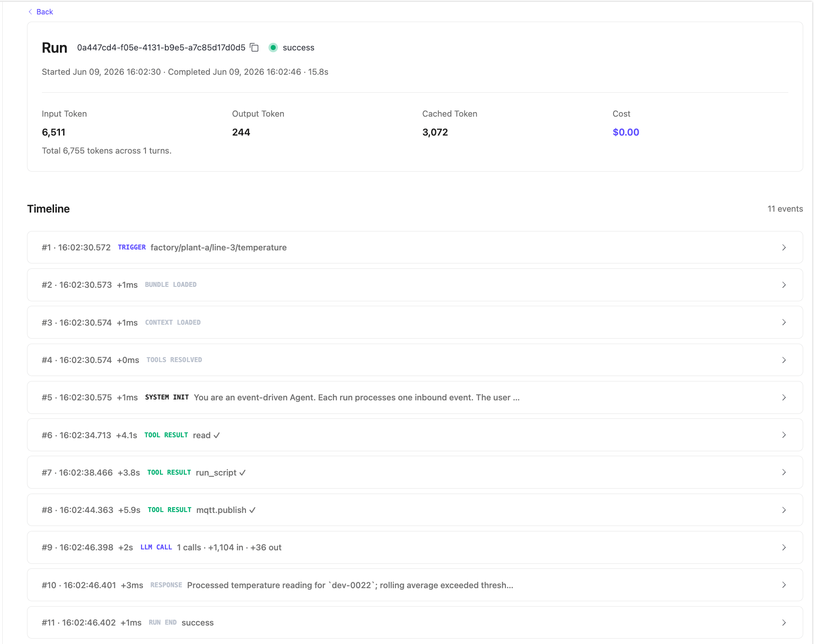This screenshot has height=644, width=814.
Task: Click the SYSTEM INIT label
Action: tap(167, 397)
